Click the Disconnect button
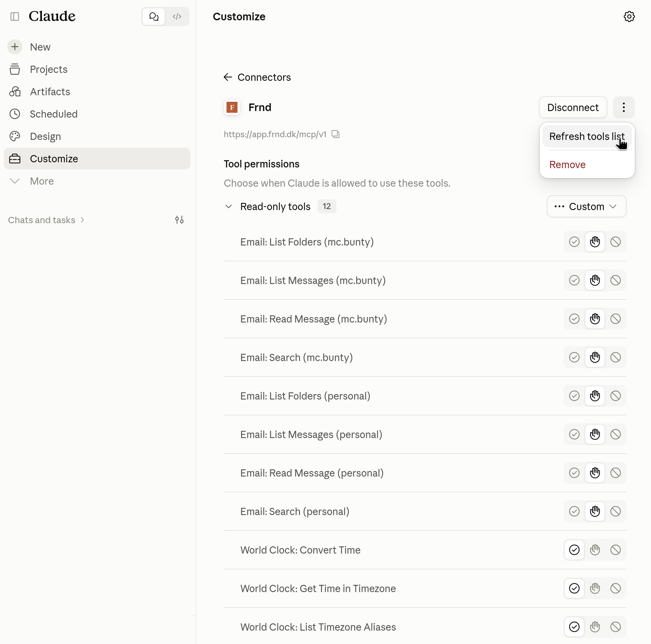 click(573, 107)
